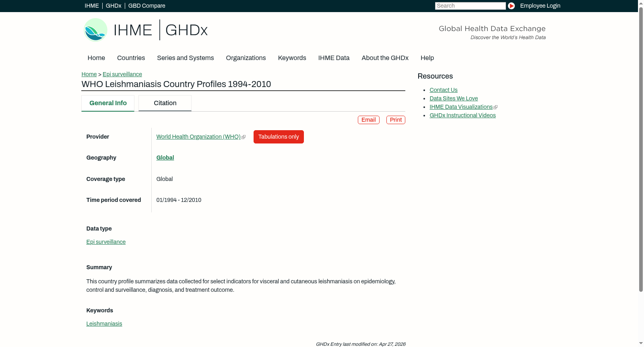
Task: Open the Employee Login link
Action: pos(540,6)
